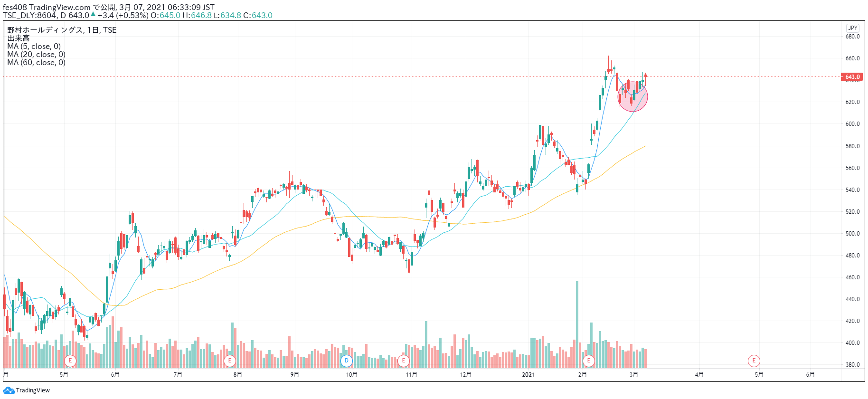Open the 野村ホールディングス symbol title
This screenshot has height=399, width=868.
tap(62, 30)
